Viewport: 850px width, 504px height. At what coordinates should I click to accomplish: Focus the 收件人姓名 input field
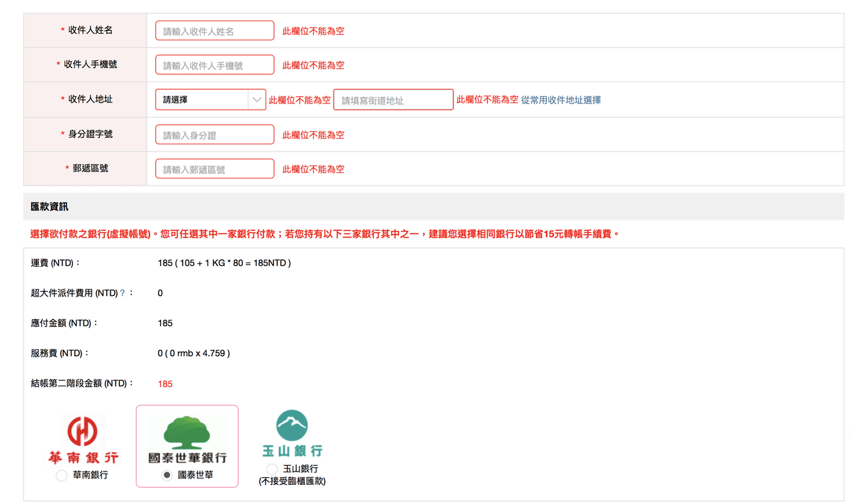pos(215,31)
